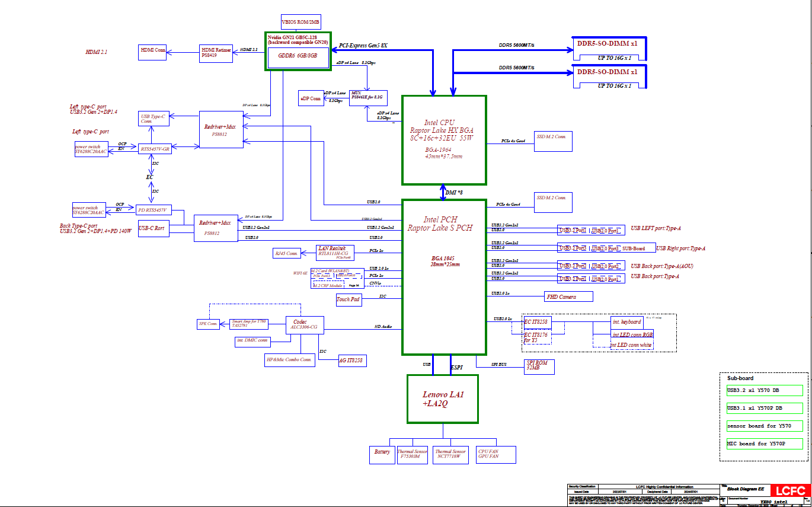Select the MUX PS8461E block

367,97
